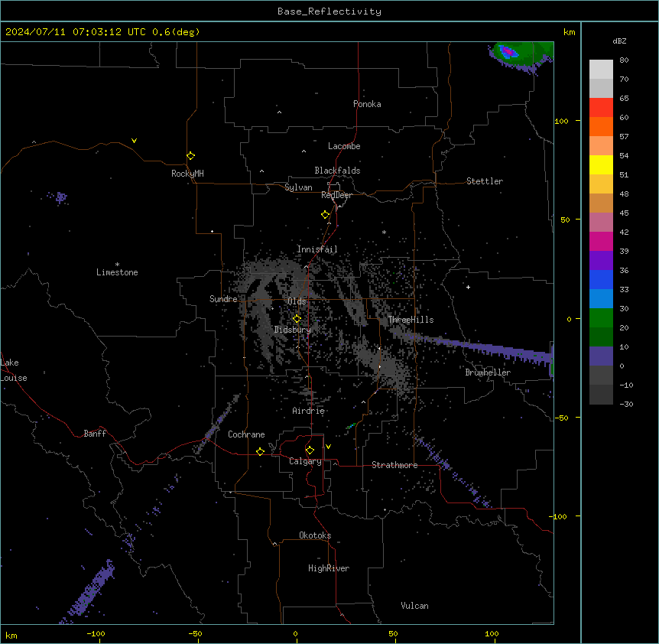
Task: Click the yellow legend swatch between 54 and 51
Action: coord(601,164)
